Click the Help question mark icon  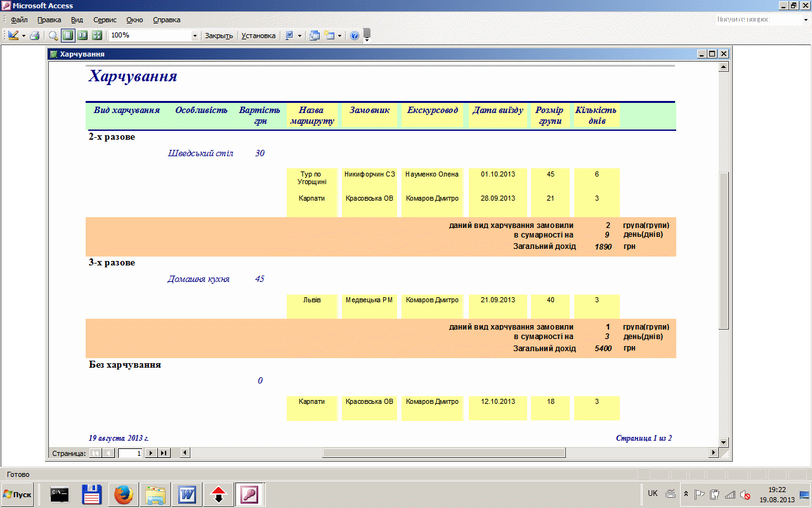[x=355, y=36]
